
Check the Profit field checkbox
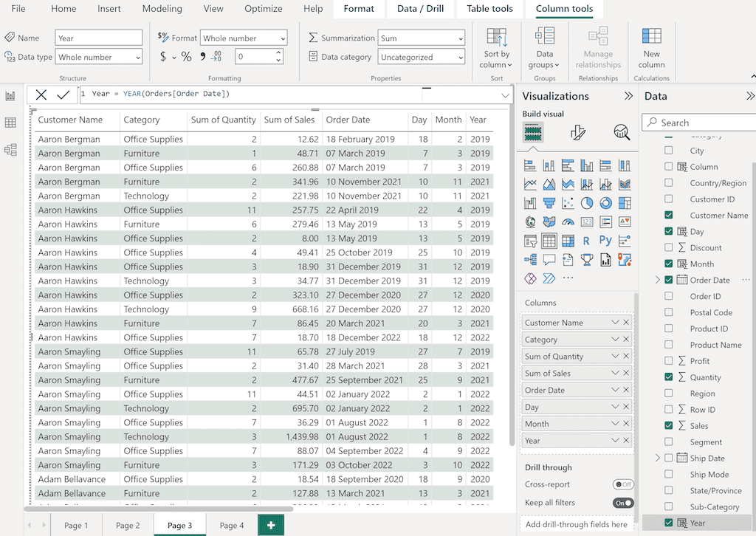(x=669, y=361)
